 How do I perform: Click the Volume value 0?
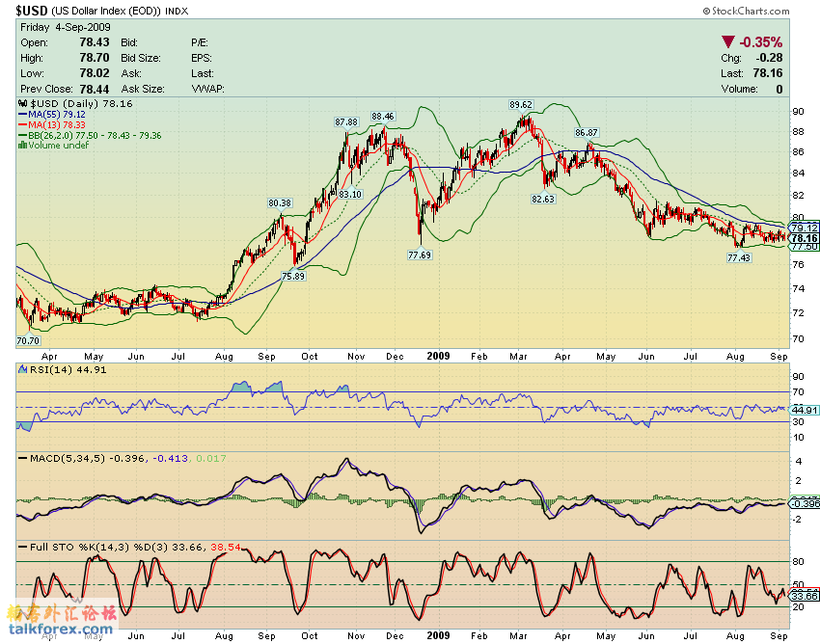pos(779,89)
